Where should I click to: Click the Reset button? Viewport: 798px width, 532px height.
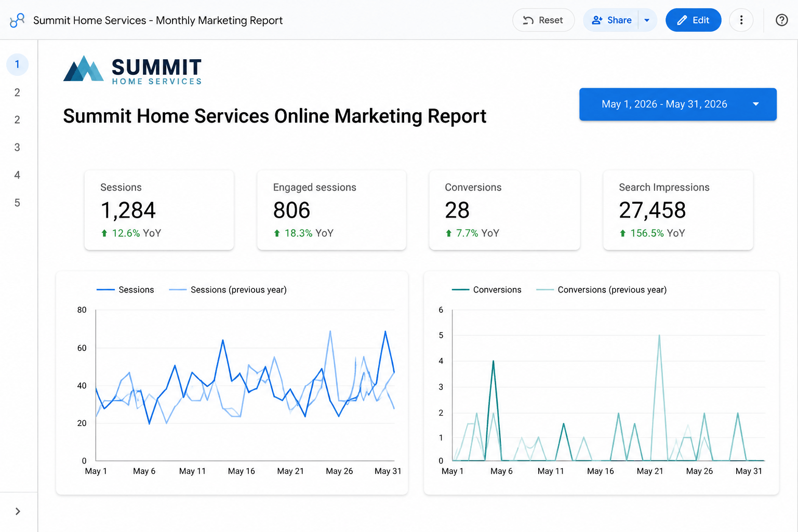tap(543, 20)
